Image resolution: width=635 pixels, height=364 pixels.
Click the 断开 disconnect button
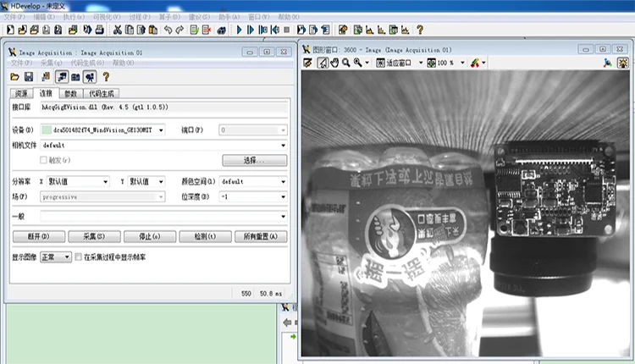39,236
